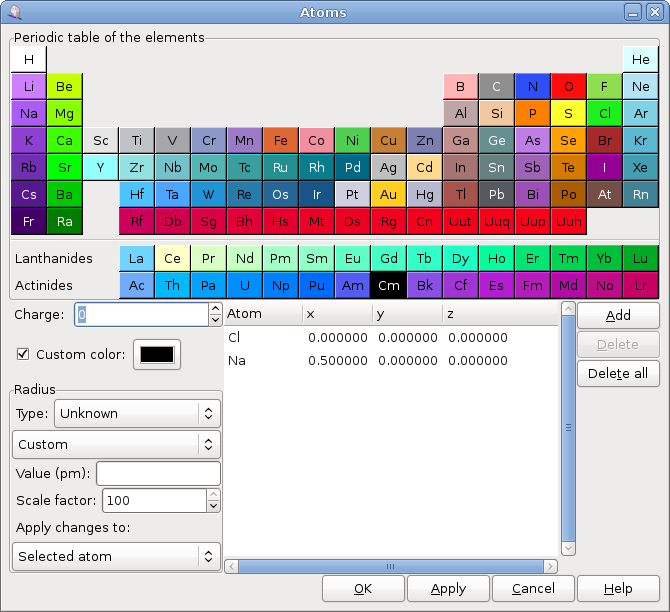Click the Gold (Au) element button
Image resolution: width=670 pixels, height=612 pixels.
[x=388, y=195]
